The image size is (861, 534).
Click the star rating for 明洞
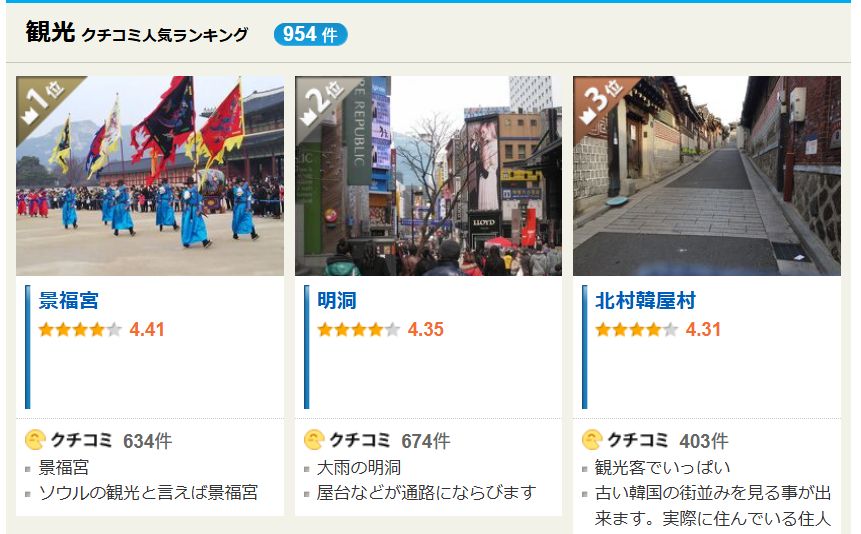[359, 330]
